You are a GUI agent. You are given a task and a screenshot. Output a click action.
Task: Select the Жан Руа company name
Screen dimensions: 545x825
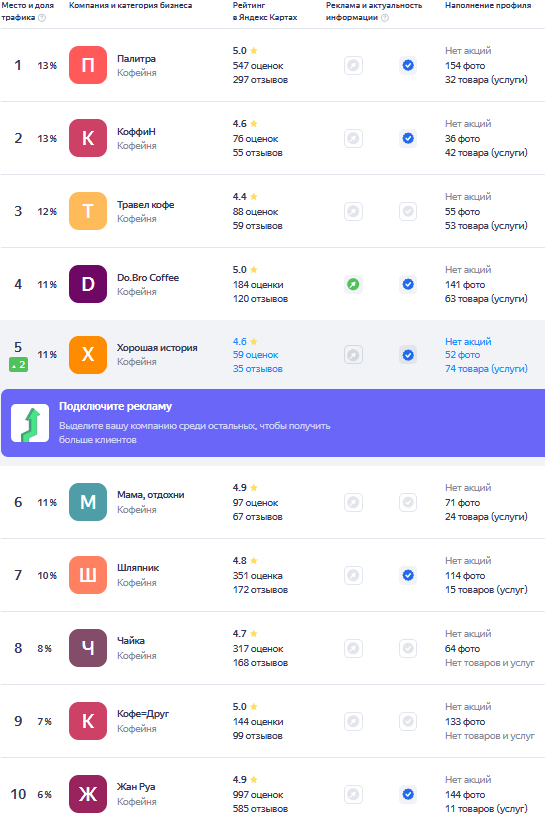[136, 787]
